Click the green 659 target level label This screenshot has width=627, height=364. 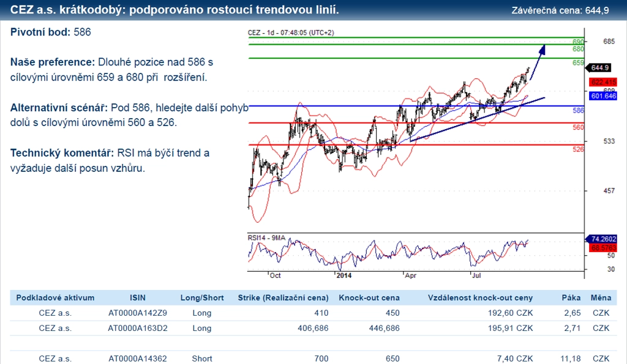pos(578,63)
